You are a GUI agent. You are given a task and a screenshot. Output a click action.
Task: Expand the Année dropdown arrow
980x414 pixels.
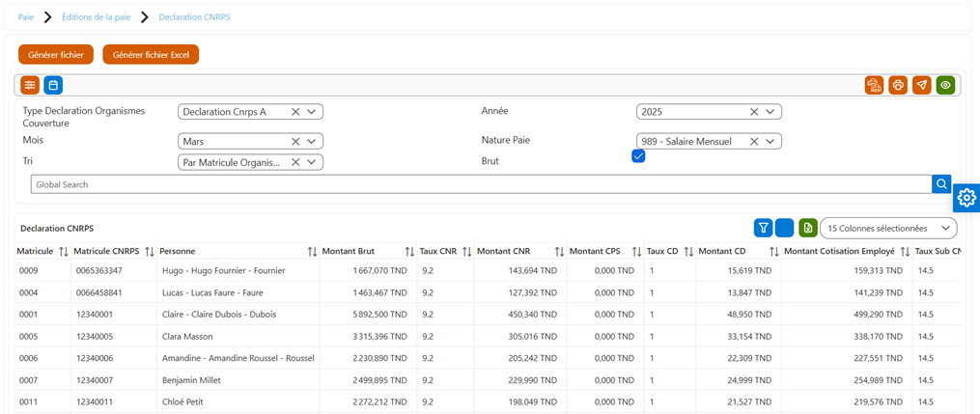tap(770, 111)
